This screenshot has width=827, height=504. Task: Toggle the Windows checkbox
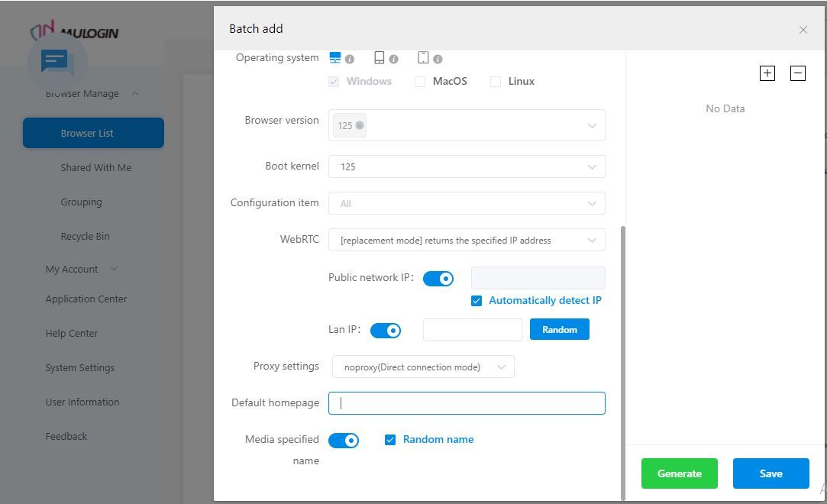pos(334,82)
